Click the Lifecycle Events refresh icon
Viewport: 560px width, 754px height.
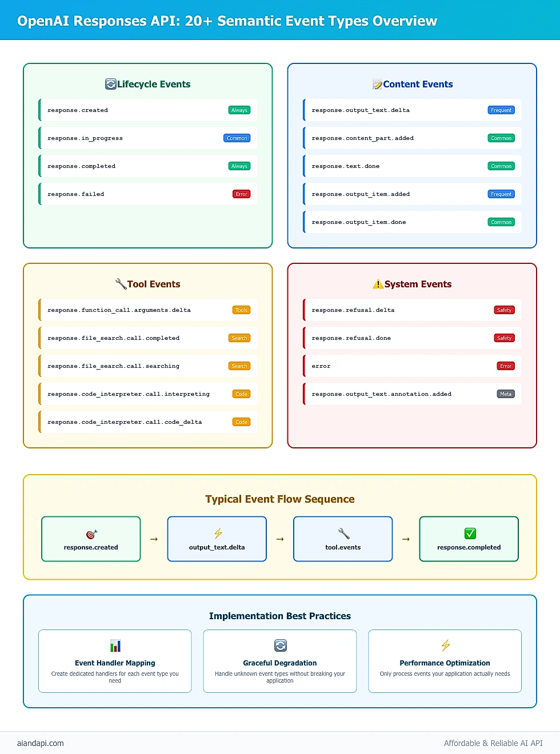(x=111, y=84)
